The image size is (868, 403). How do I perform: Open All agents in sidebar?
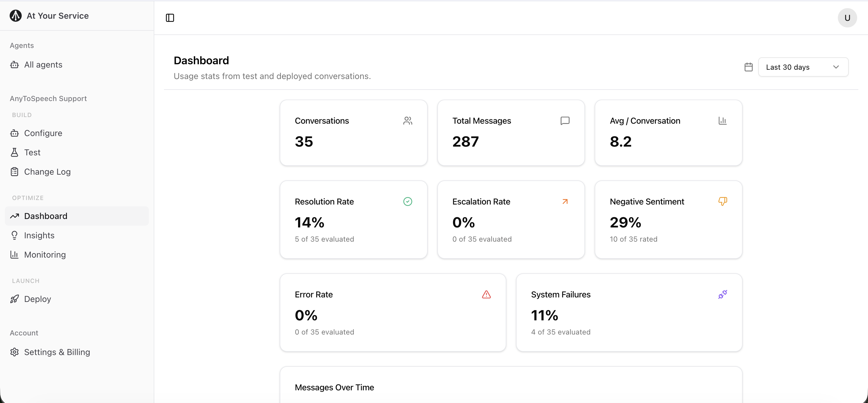click(x=43, y=65)
